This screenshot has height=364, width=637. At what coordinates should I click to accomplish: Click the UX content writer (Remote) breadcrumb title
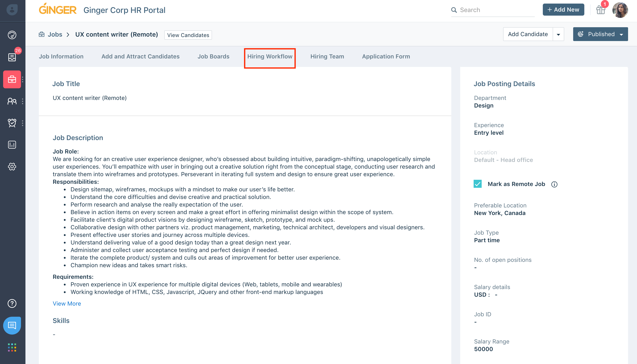117,35
